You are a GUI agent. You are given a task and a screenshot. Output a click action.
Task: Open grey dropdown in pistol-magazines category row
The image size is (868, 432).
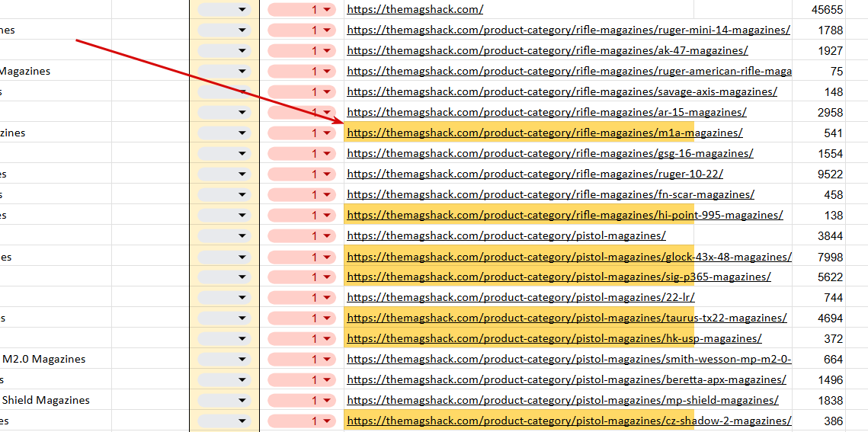click(x=224, y=235)
